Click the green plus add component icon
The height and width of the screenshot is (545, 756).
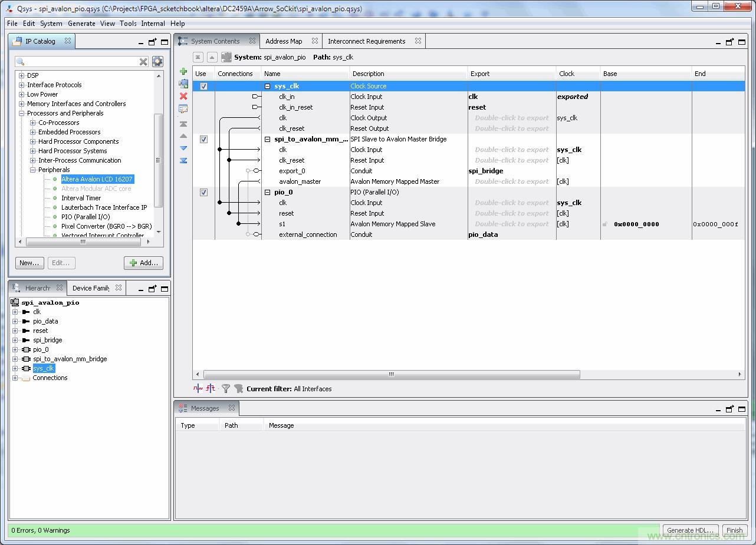pyautogui.click(x=183, y=71)
